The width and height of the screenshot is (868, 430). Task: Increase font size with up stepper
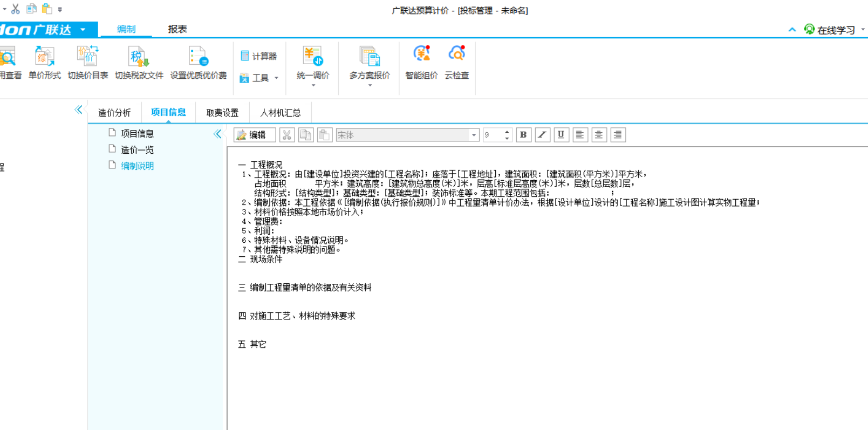[x=507, y=132]
